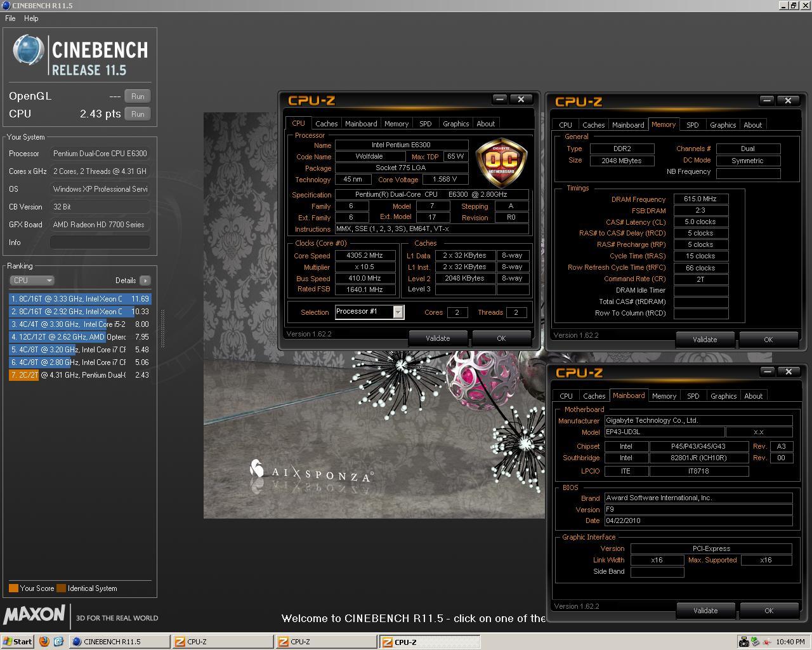Open Memory tab in CPU-Z Mainboard window
This screenshot has width=812, height=650.
(x=664, y=396)
